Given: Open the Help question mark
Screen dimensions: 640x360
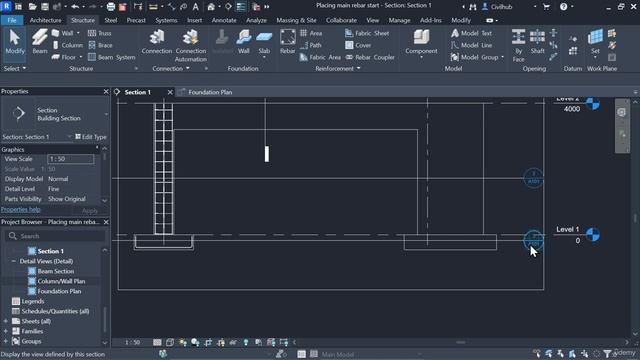Looking at the screenshot, I should point(563,7).
